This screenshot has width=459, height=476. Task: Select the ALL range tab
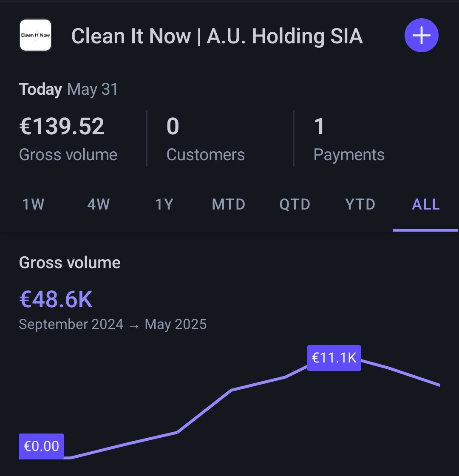tap(425, 204)
